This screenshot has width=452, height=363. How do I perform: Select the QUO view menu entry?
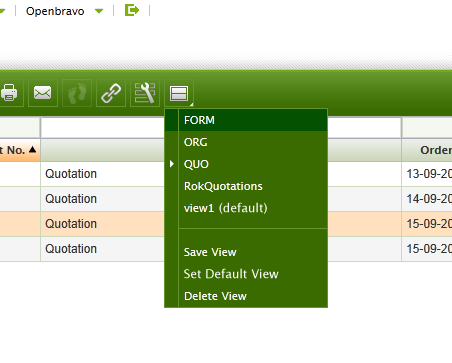tap(246, 164)
